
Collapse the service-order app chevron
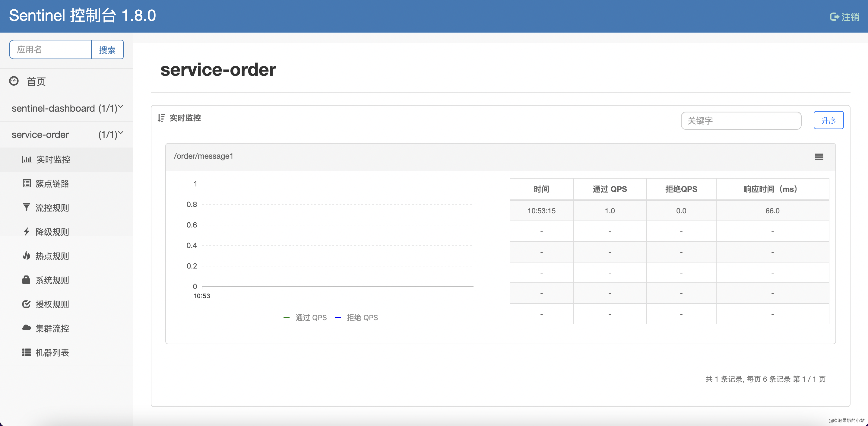[121, 133]
